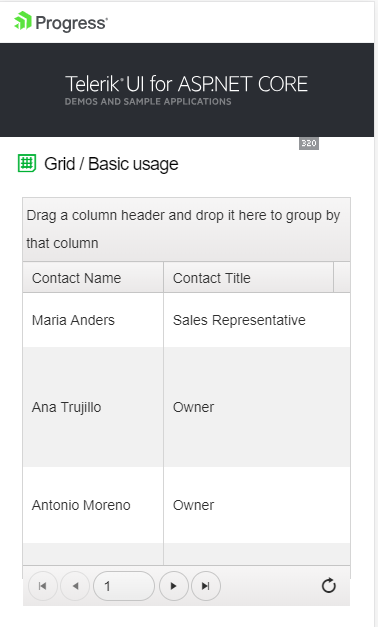Viewport: 378px width, 627px height.
Task: Click Demos and Sample Applications subtitle
Action: (x=148, y=102)
